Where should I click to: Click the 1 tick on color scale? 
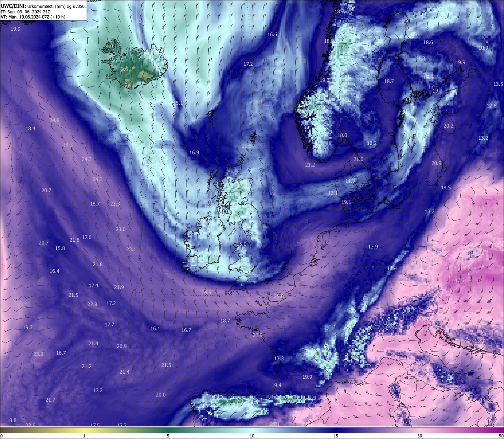pyautogui.click(x=84, y=436)
